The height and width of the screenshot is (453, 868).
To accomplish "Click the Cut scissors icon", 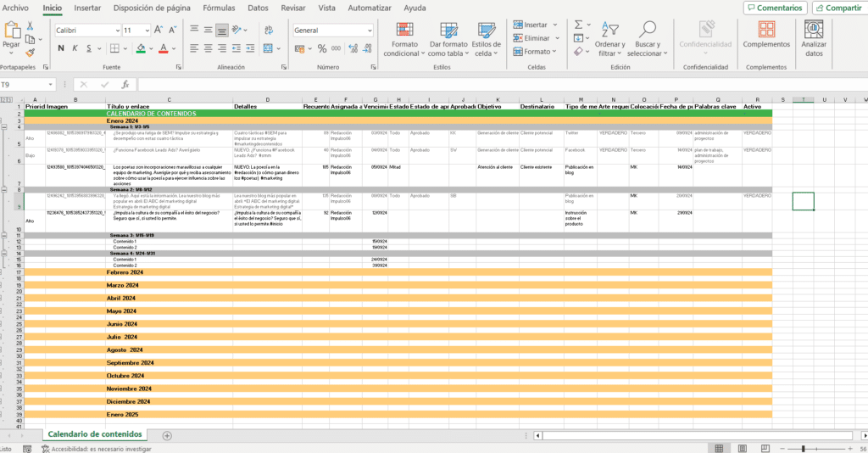I will [31, 25].
